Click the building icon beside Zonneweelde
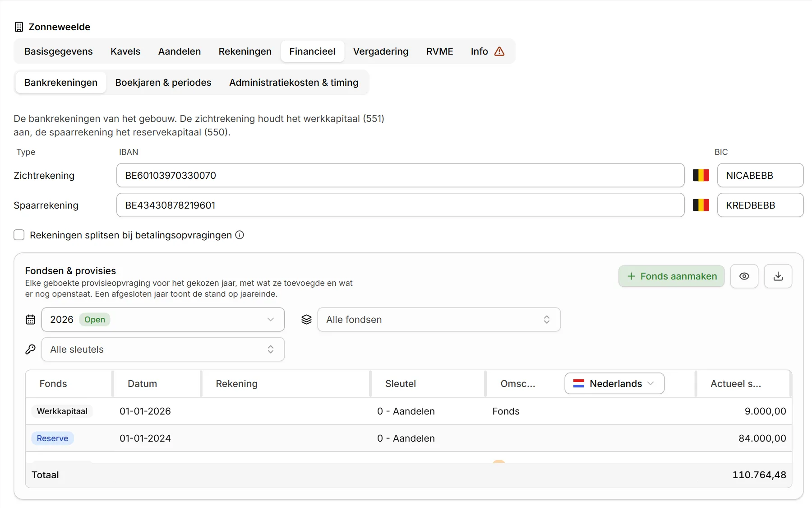Image resolution: width=812 pixels, height=508 pixels. tap(19, 27)
